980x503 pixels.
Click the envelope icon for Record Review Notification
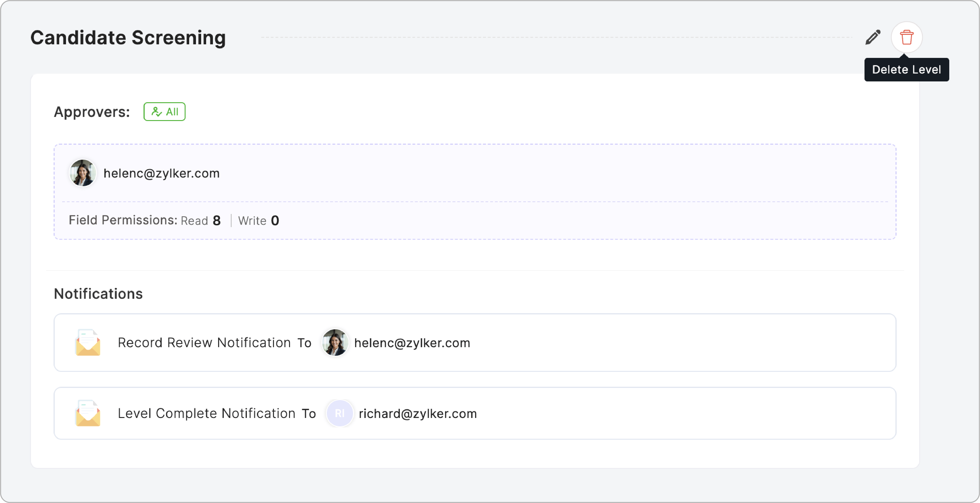coord(88,342)
